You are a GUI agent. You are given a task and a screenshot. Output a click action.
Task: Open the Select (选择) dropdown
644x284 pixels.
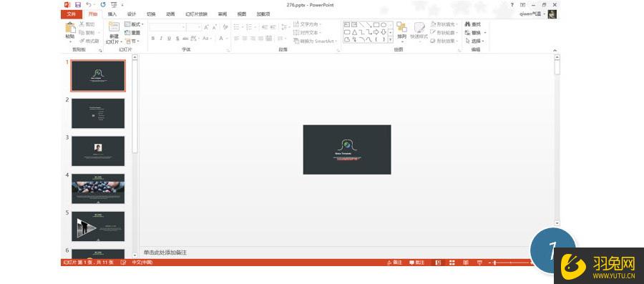475,41
